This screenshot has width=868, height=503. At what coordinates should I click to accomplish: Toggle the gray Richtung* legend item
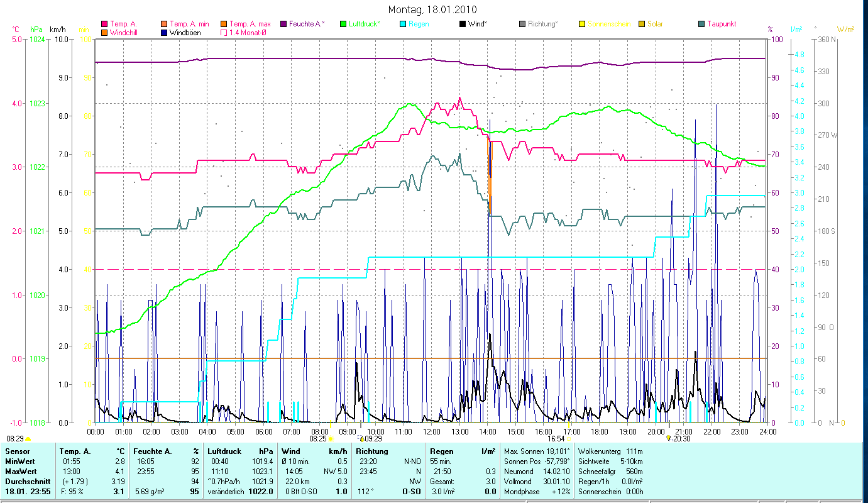point(522,24)
